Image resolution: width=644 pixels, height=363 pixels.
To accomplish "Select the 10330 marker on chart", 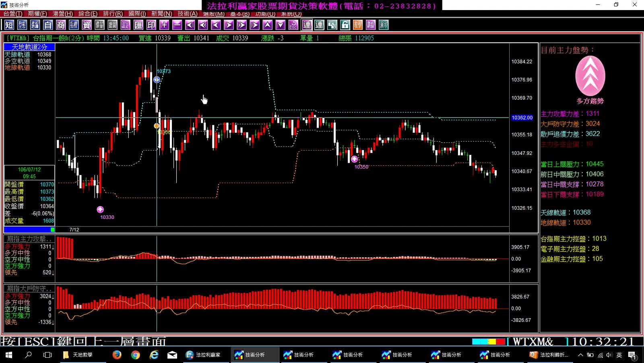I will pyautogui.click(x=100, y=209).
